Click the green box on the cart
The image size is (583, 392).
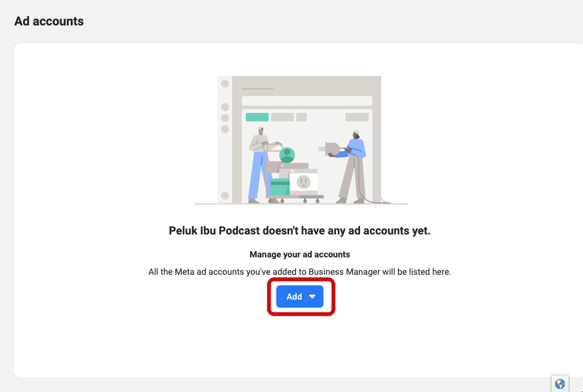click(x=280, y=187)
